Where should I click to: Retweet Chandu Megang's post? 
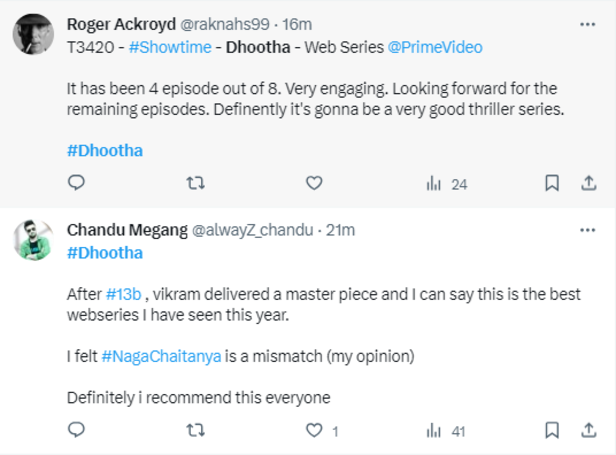(196, 431)
